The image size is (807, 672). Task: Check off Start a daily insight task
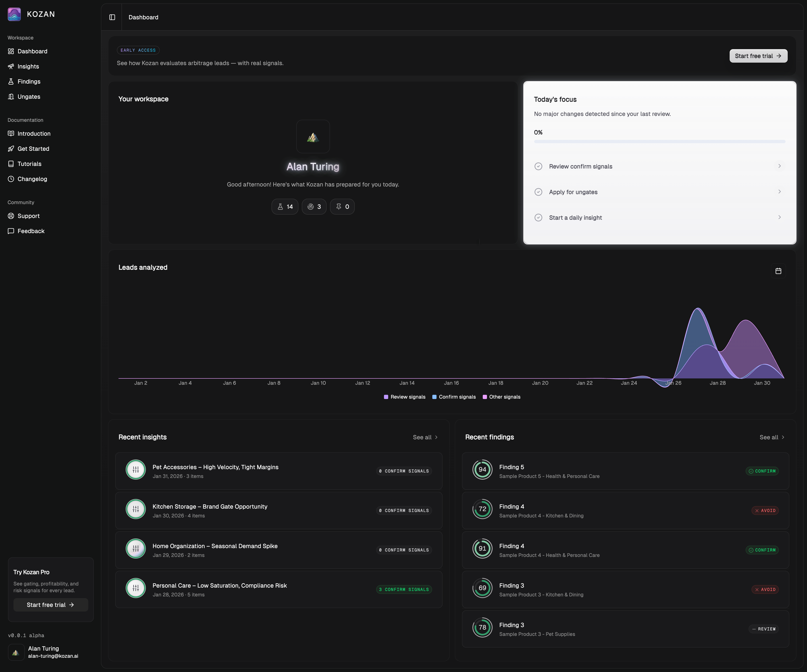click(x=538, y=218)
